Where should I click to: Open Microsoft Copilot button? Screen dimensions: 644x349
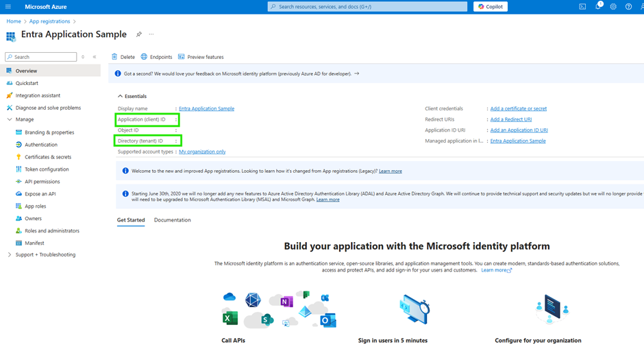click(491, 7)
